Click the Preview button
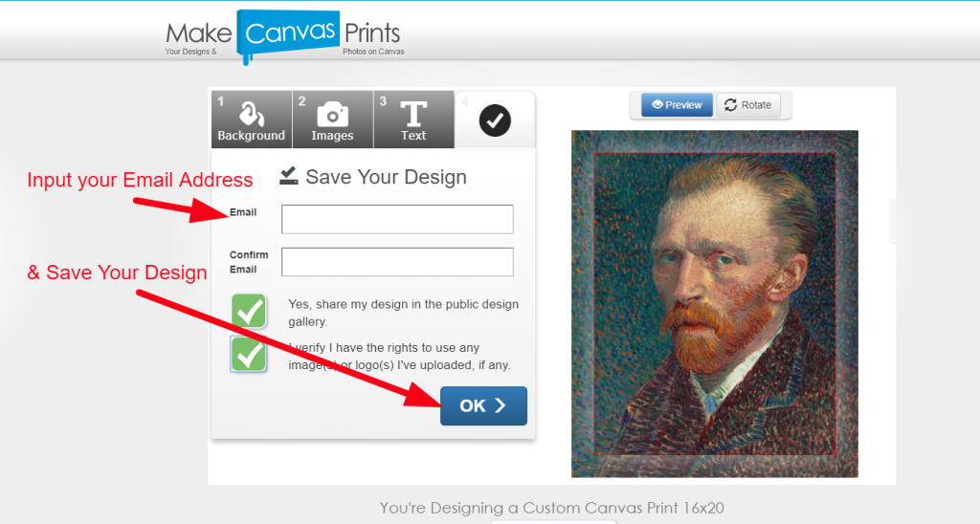Screen dimensions: 980x524 point(677,105)
